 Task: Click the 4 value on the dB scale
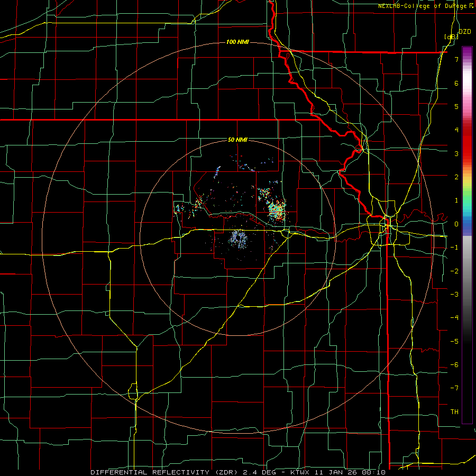point(456,130)
